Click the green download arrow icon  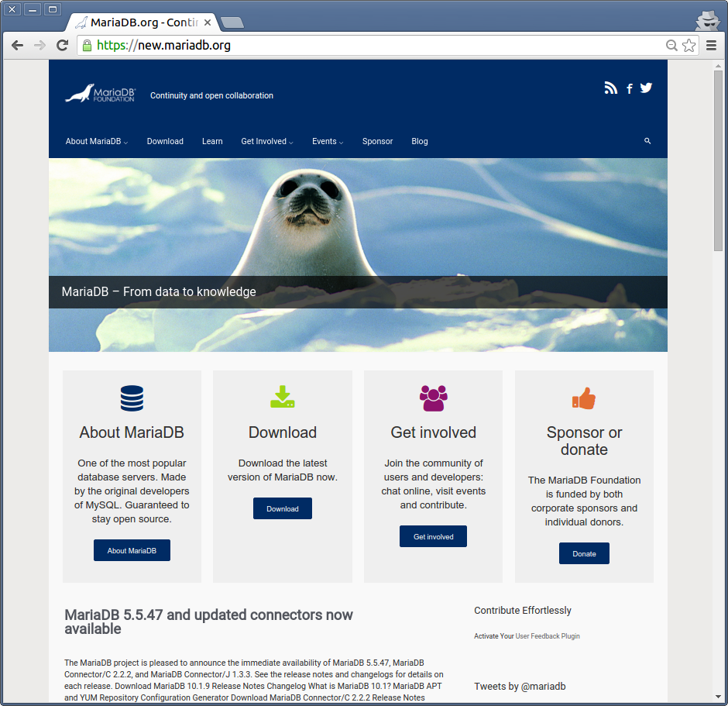(x=283, y=397)
